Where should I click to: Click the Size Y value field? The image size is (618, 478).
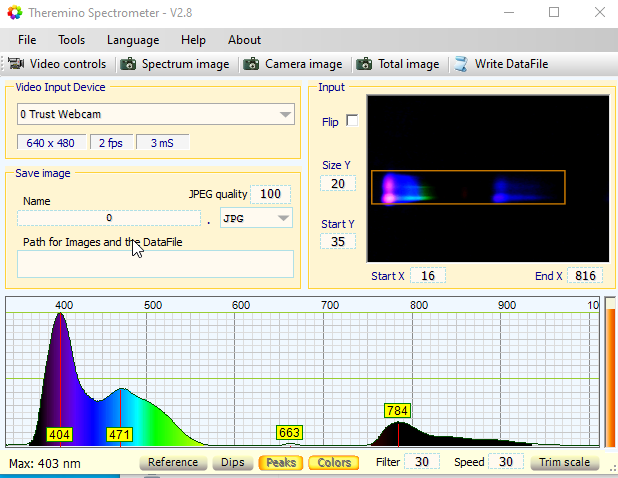338,184
